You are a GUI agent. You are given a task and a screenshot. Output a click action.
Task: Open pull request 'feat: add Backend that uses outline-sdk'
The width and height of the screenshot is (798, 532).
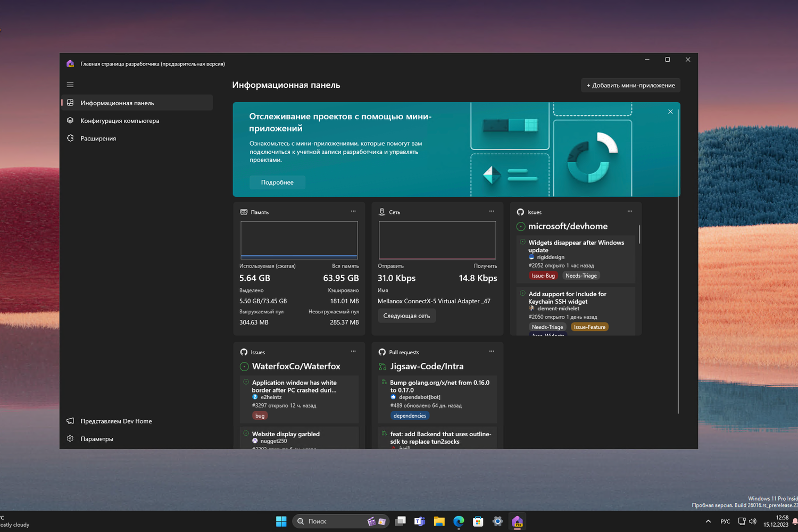(440, 438)
